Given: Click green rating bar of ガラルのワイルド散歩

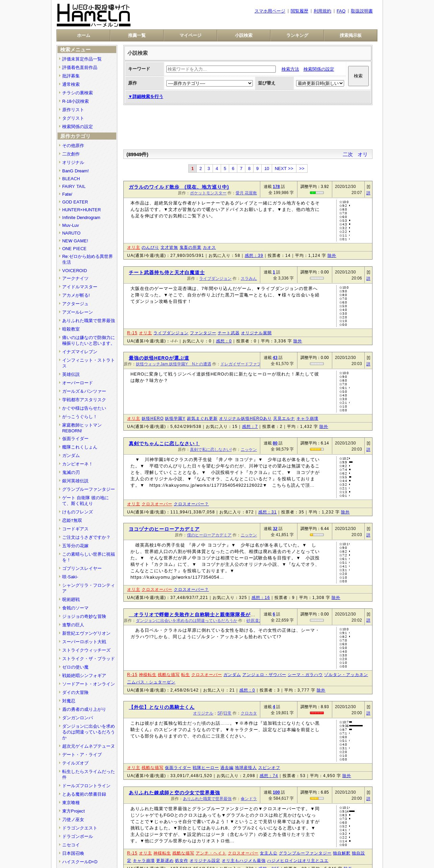Looking at the screenshot, I should tap(317, 193).
